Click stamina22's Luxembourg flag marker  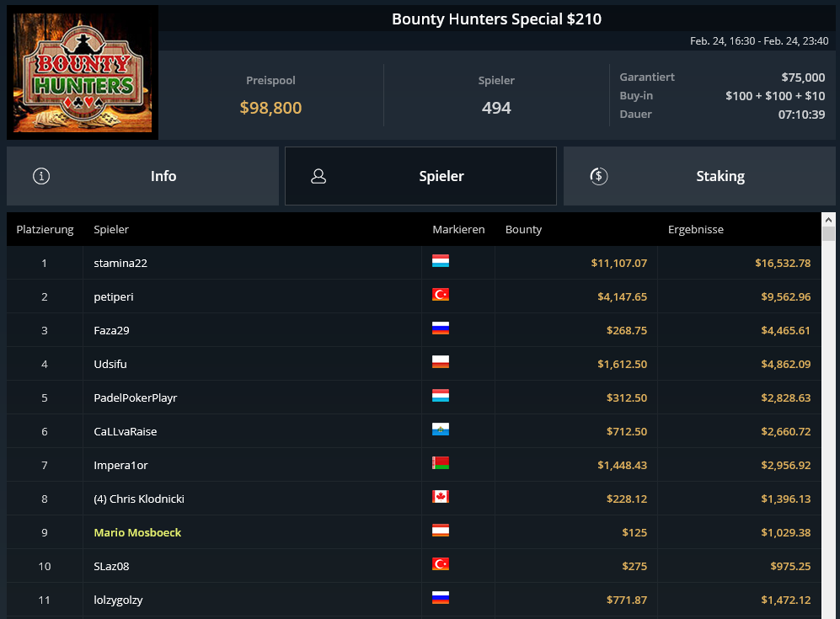441,261
